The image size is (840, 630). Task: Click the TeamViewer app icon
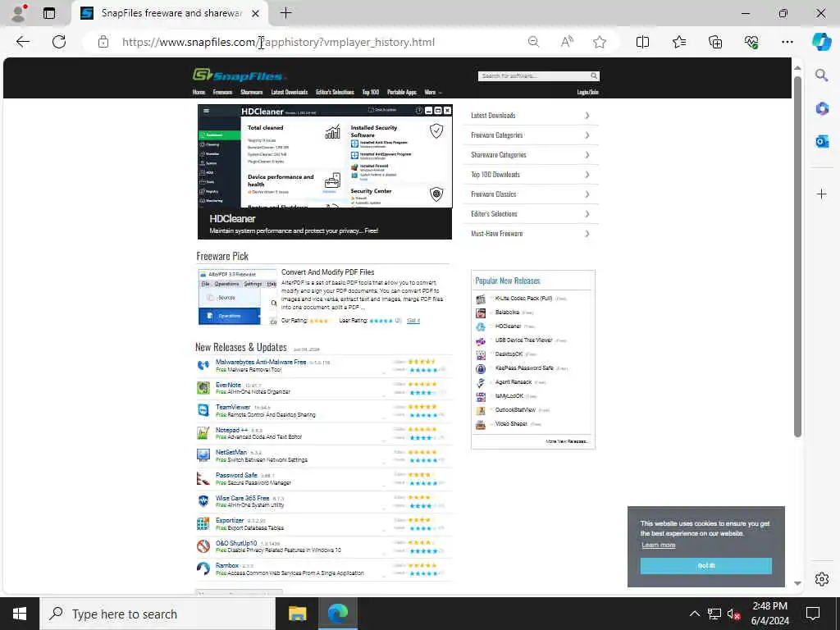click(203, 410)
